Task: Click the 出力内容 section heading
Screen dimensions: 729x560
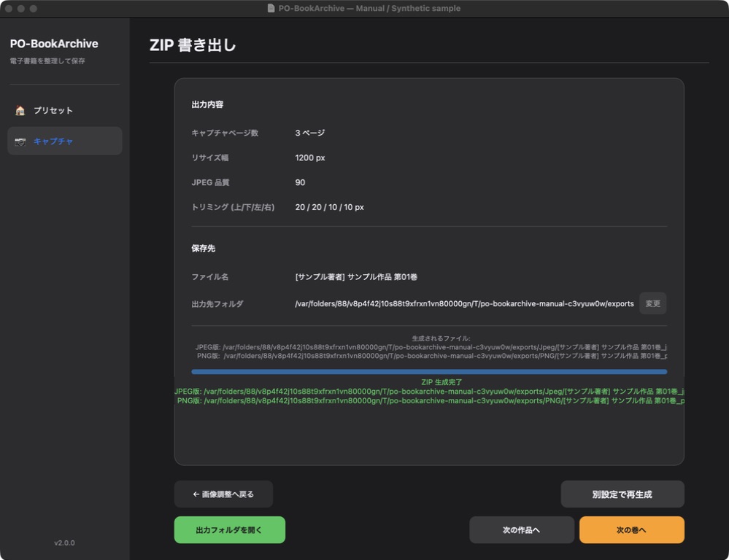Action: coord(207,104)
